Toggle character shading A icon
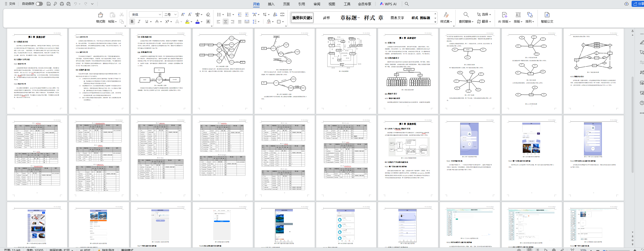The image size is (644, 251). click(x=208, y=22)
